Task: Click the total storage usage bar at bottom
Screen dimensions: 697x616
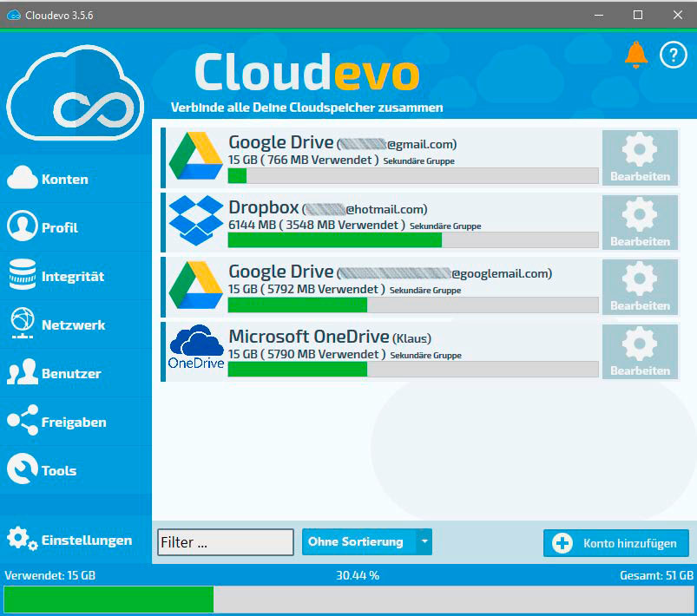Action: [x=349, y=600]
